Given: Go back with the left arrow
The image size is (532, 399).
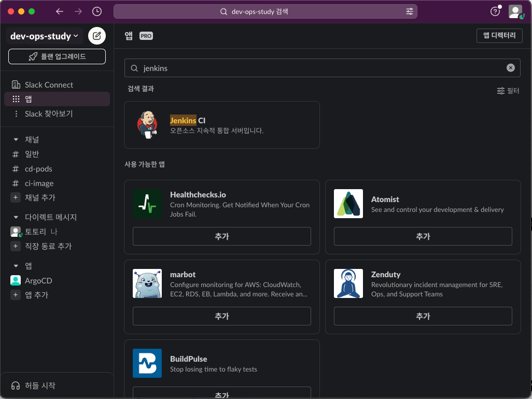Looking at the screenshot, I should click(60, 11).
